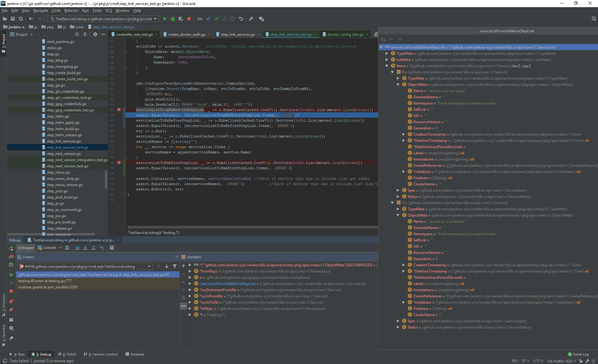Viewport: 598px width, 364px height.
Task: Expand the *fromNspc variable
Action: click(190, 271)
